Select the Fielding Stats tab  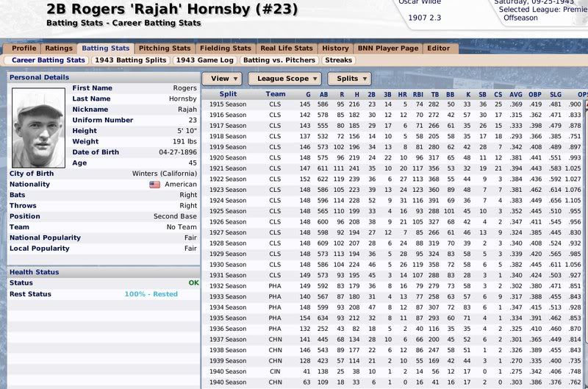225,49
